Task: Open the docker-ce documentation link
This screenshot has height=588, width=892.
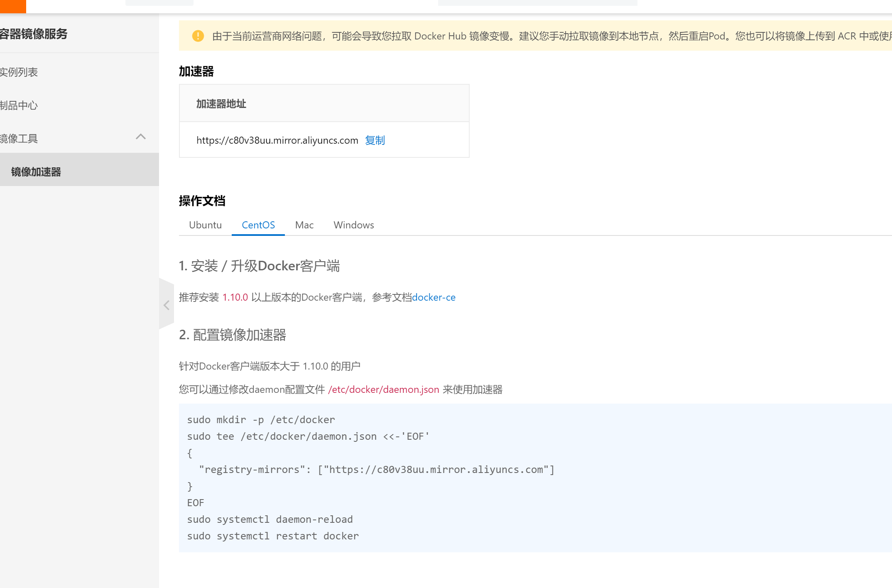Action: click(434, 297)
